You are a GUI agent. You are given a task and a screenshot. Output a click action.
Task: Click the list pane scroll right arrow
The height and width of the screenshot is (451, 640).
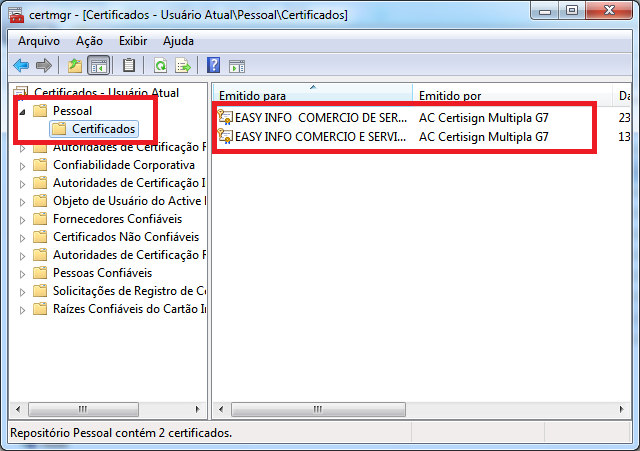pyautogui.click(x=622, y=409)
